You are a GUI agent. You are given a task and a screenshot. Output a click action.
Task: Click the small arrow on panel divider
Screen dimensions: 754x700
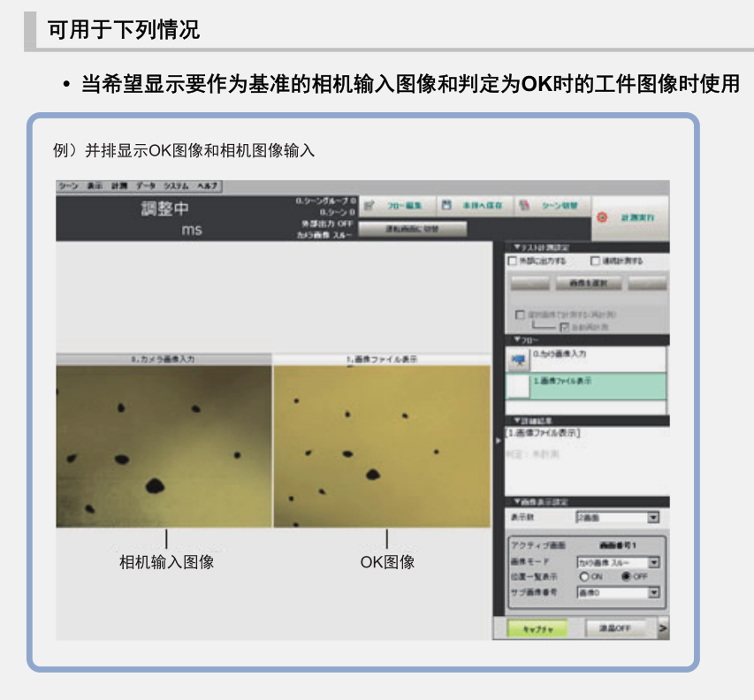pyautogui.click(x=499, y=440)
